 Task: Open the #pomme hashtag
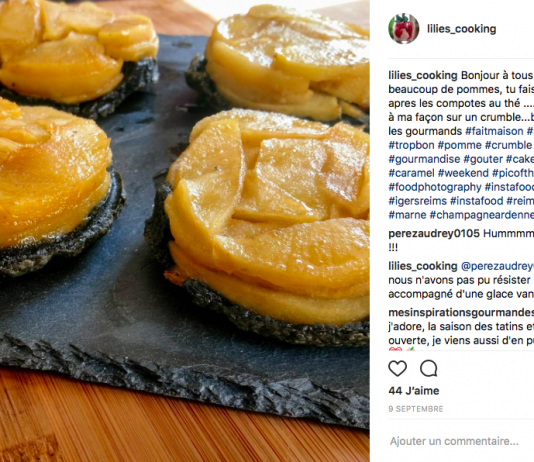click(459, 145)
